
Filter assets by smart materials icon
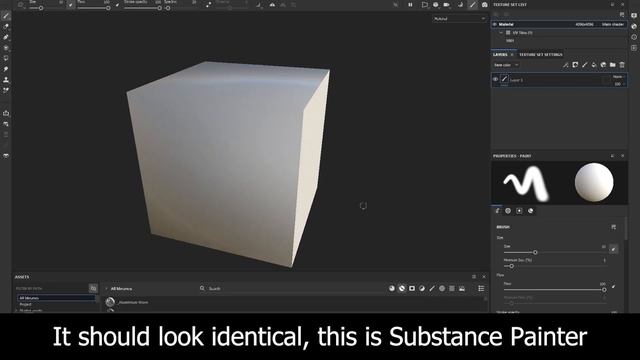(402, 289)
